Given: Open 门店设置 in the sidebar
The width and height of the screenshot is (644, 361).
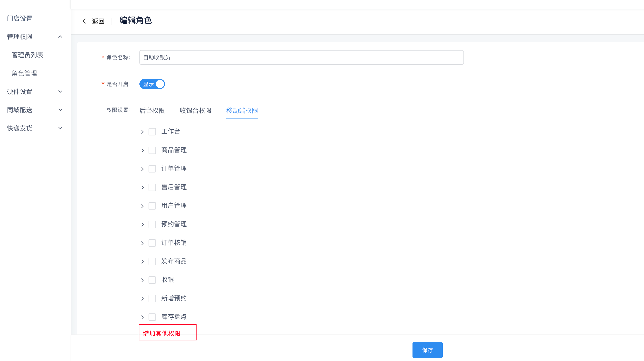Looking at the screenshot, I should coord(20,18).
